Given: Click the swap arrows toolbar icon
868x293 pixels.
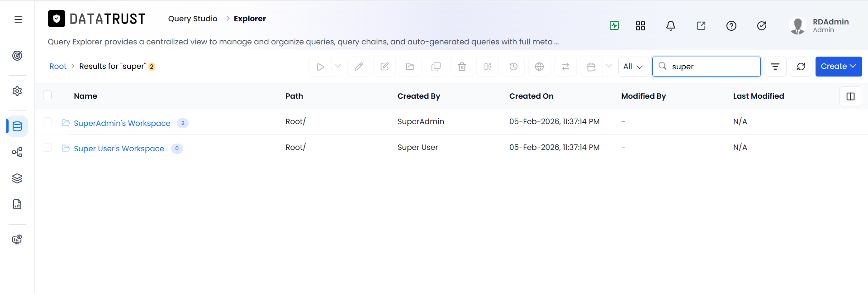Looking at the screenshot, I should coord(565,67).
